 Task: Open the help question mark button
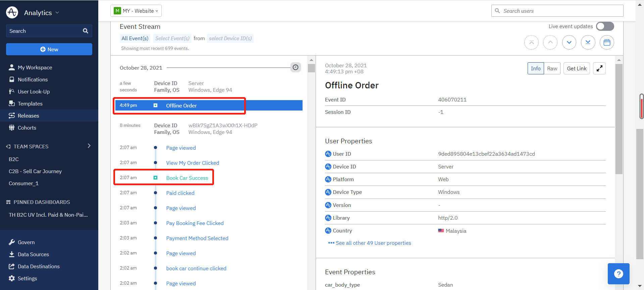(619, 274)
